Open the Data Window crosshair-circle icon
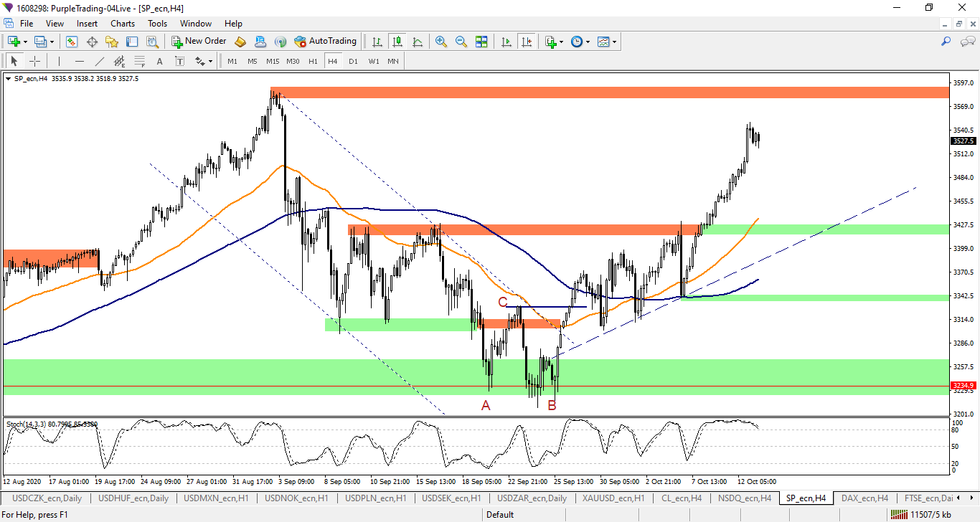This screenshot has height=522, width=980. [92, 42]
